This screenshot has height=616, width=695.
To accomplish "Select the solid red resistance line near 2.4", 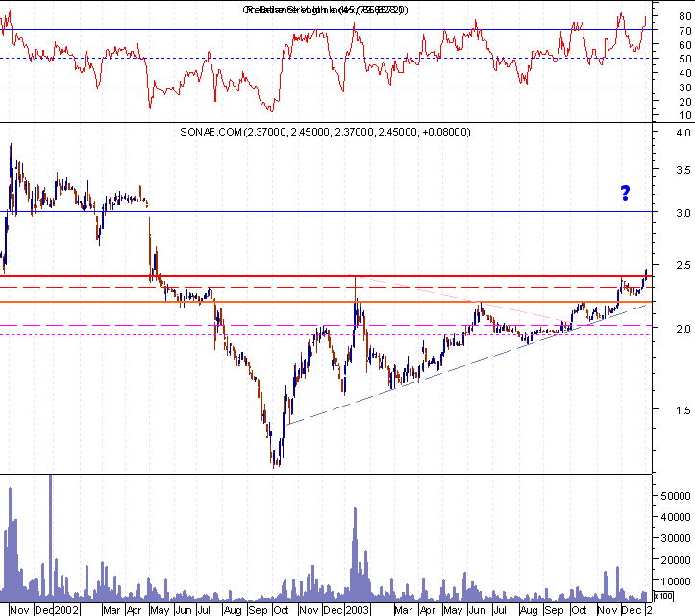I will click(x=326, y=276).
